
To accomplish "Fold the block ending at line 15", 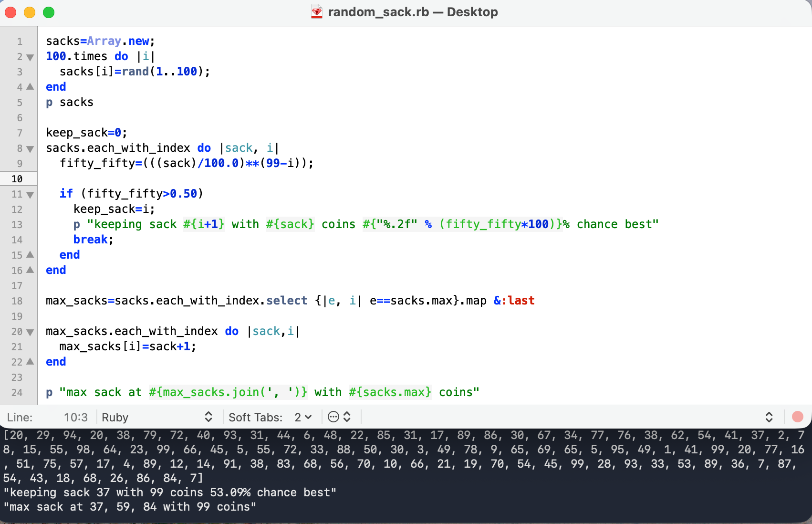I will [x=30, y=254].
